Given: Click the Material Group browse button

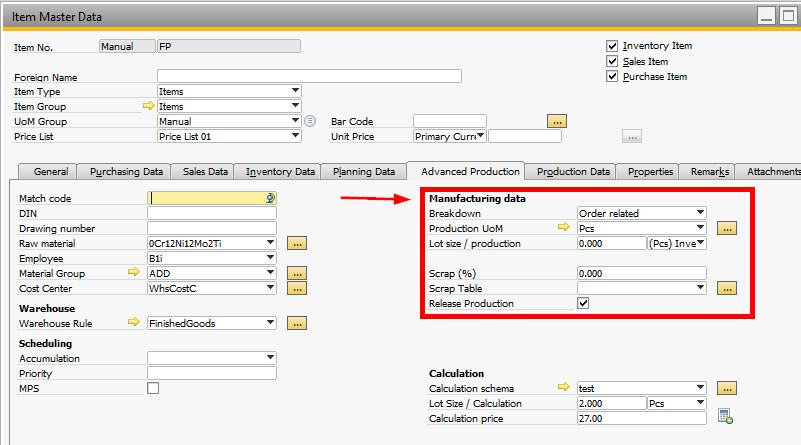Looking at the screenshot, I should [297, 273].
